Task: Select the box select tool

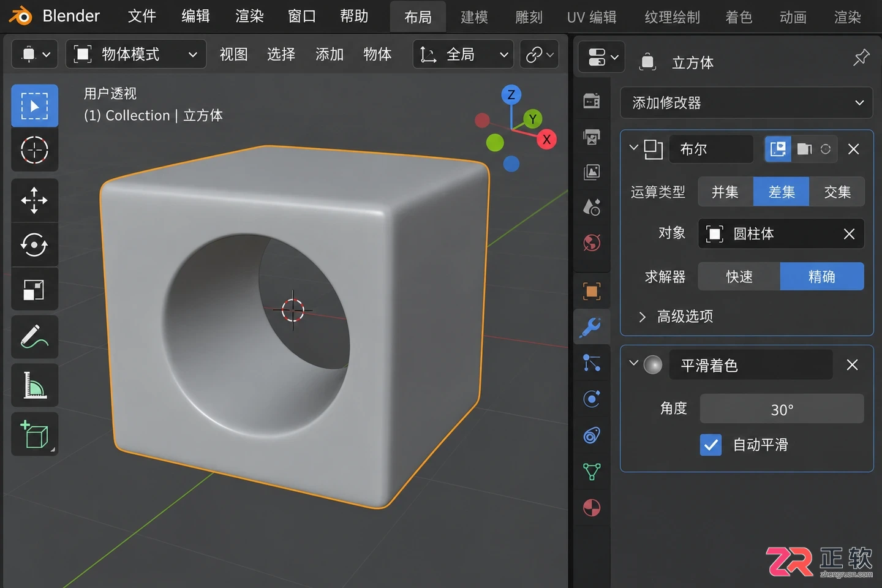Action: (x=35, y=106)
